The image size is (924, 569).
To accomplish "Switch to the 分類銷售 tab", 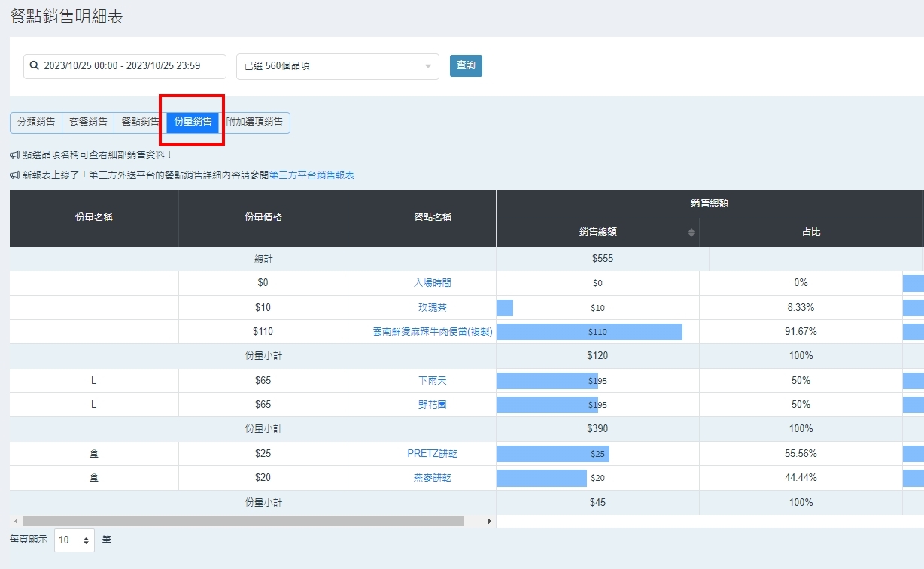I will tap(36, 122).
